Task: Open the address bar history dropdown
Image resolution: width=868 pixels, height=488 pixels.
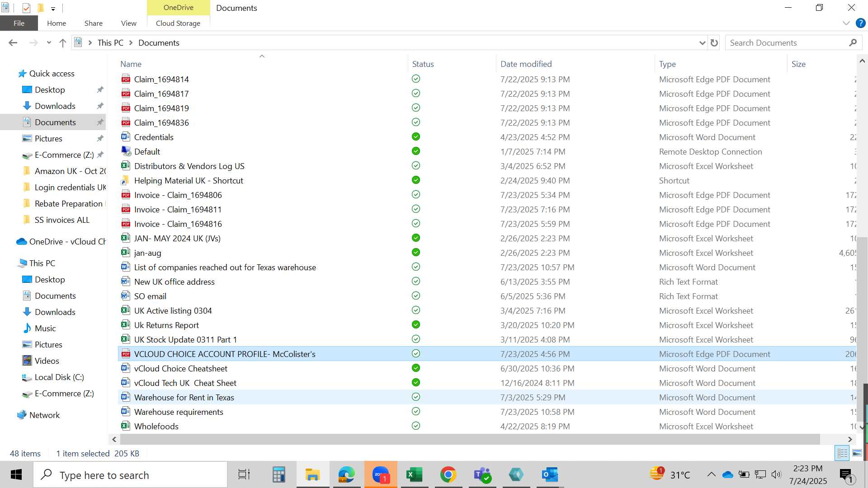Action: pos(702,43)
